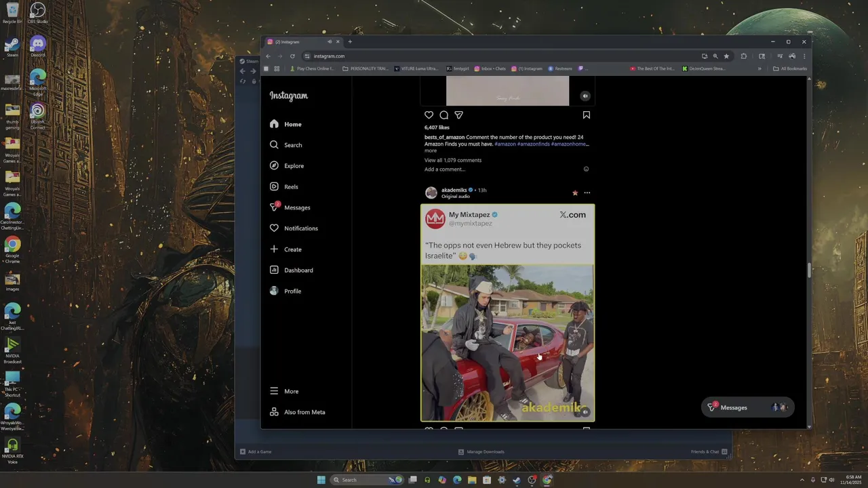Image resolution: width=868 pixels, height=488 pixels.
Task: Open Ubisoft Connect desktop icon
Action: tap(38, 115)
